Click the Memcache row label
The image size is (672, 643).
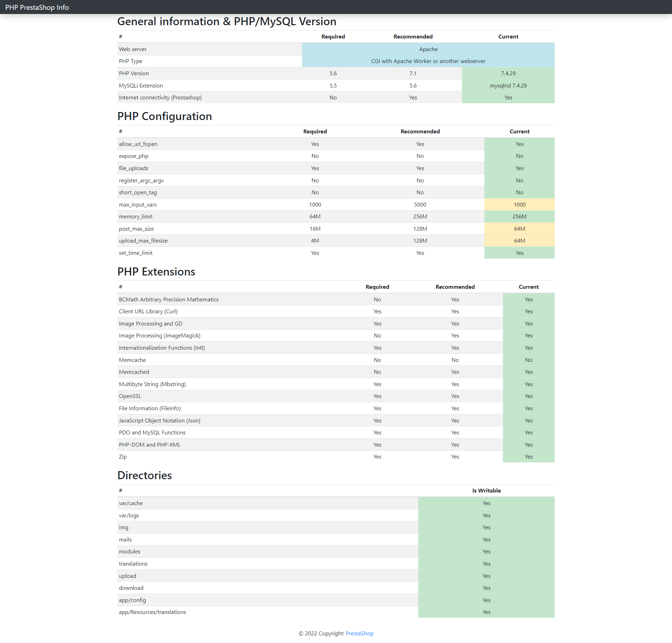132,360
